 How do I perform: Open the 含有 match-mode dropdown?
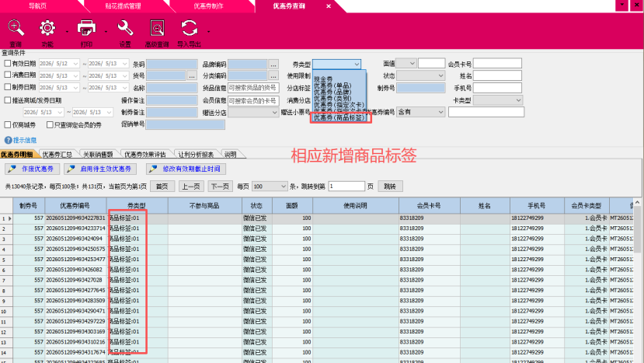pyautogui.click(x=420, y=112)
